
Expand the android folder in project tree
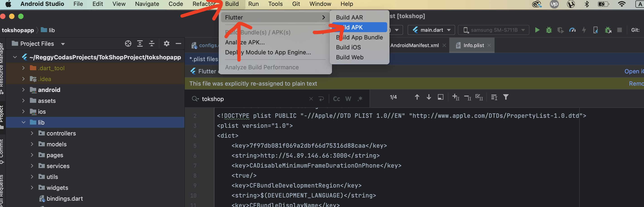coord(24,90)
